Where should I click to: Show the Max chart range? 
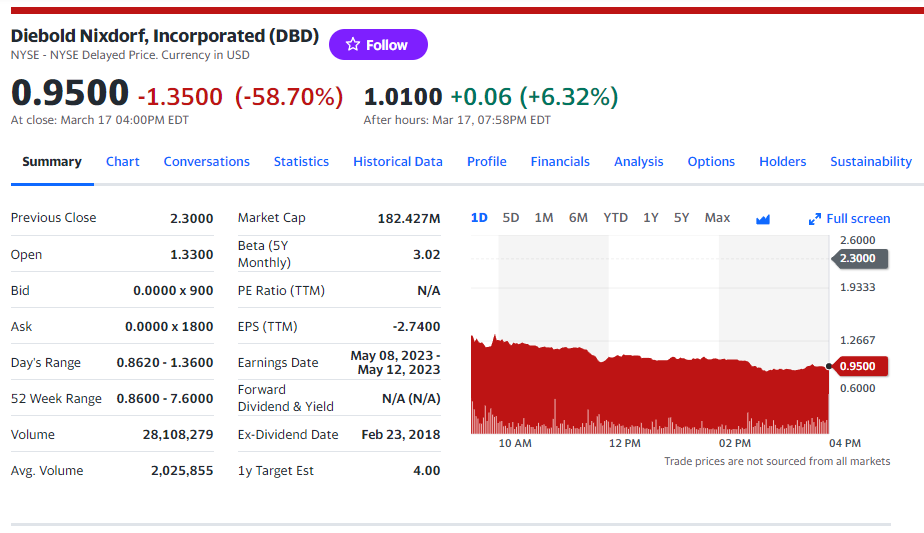717,218
